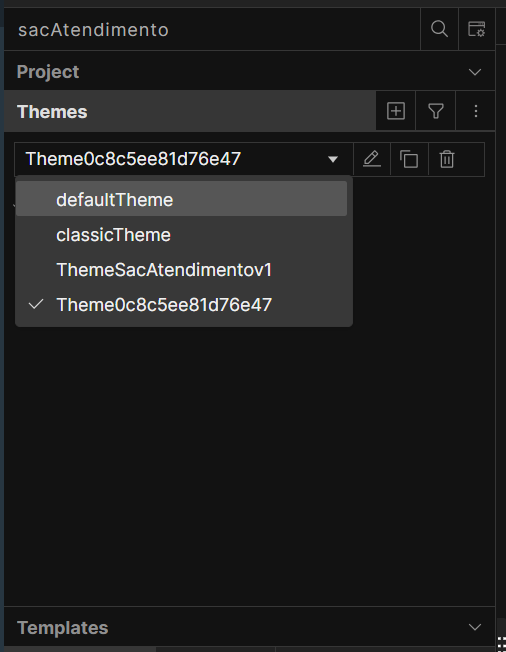Click the Themes section header
The height and width of the screenshot is (652, 506).
tap(190, 111)
